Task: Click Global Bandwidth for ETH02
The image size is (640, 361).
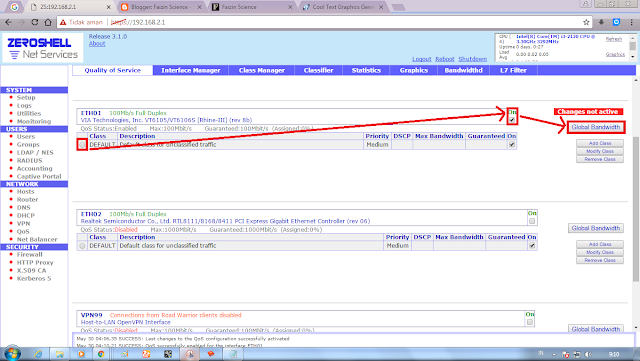Action: pyautogui.click(x=596, y=228)
